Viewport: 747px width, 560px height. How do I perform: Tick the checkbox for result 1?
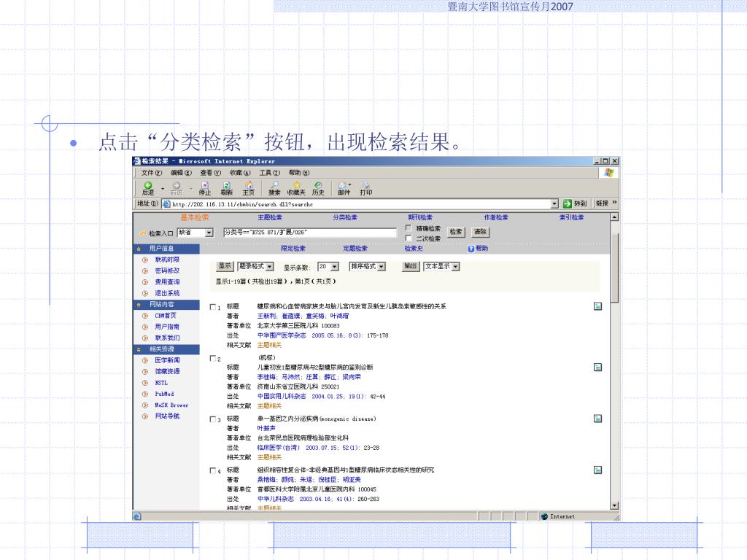[213, 307]
